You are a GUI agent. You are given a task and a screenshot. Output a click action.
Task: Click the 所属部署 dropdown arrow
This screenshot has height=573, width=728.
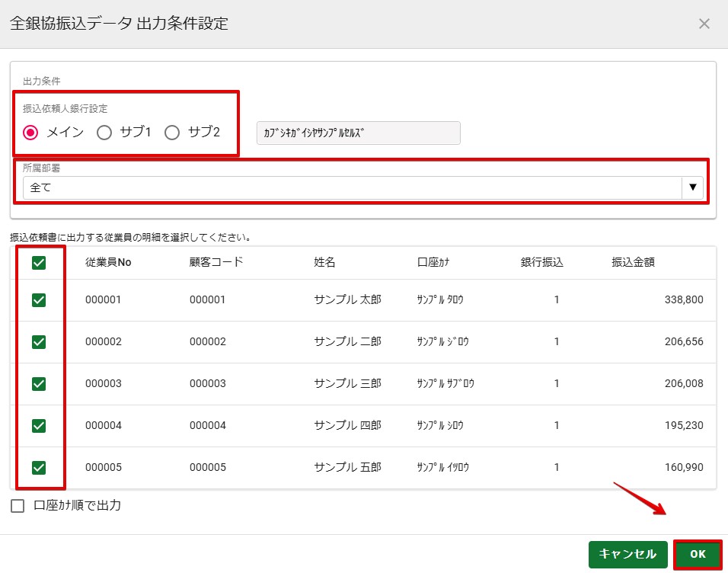(x=693, y=187)
